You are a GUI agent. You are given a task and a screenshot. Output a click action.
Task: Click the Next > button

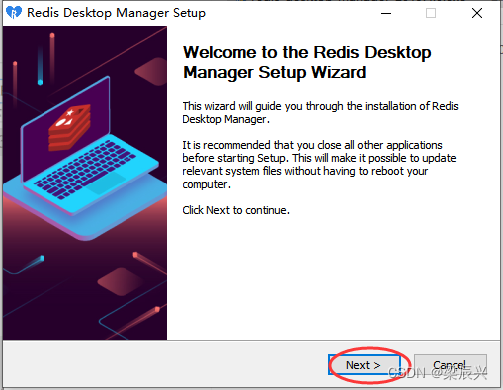pyautogui.click(x=364, y=365)
